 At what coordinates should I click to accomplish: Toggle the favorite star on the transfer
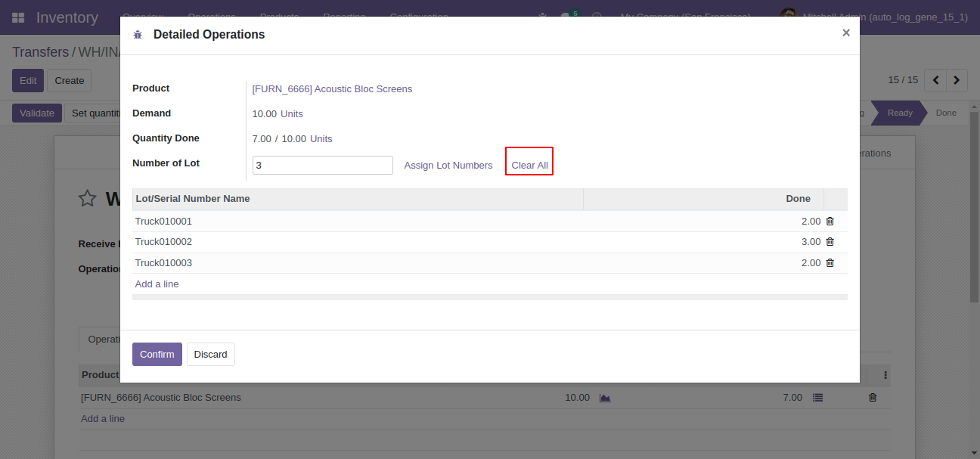88,199
